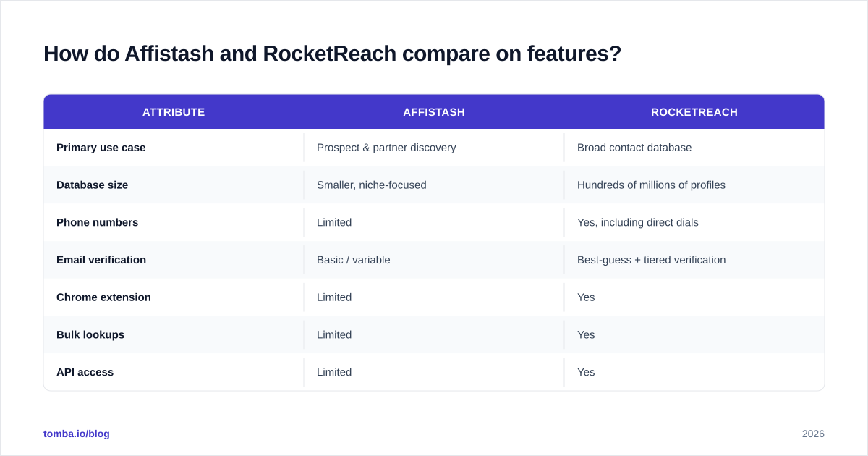This screenshot has height=456, width=868.
Task: Click the 'Bulk lookups' row label
Action: click(x=90, y=334)
